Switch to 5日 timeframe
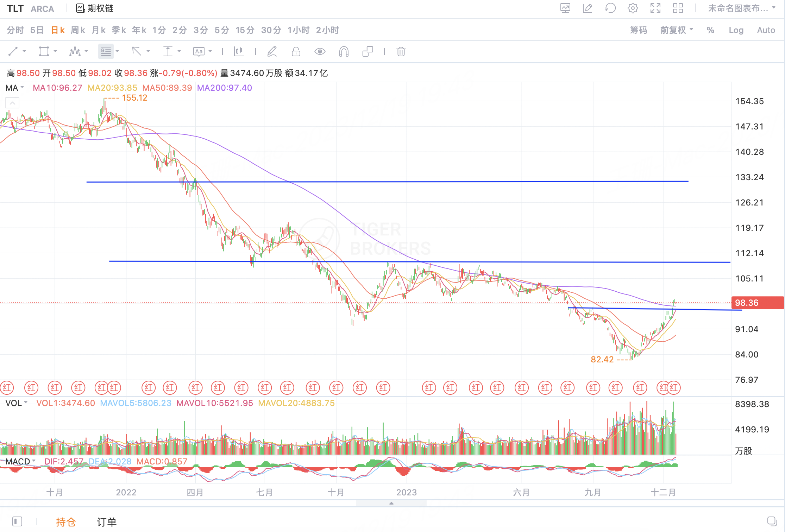Image resolution: width=785 pixels, height=532 pixels. [37, 30]
